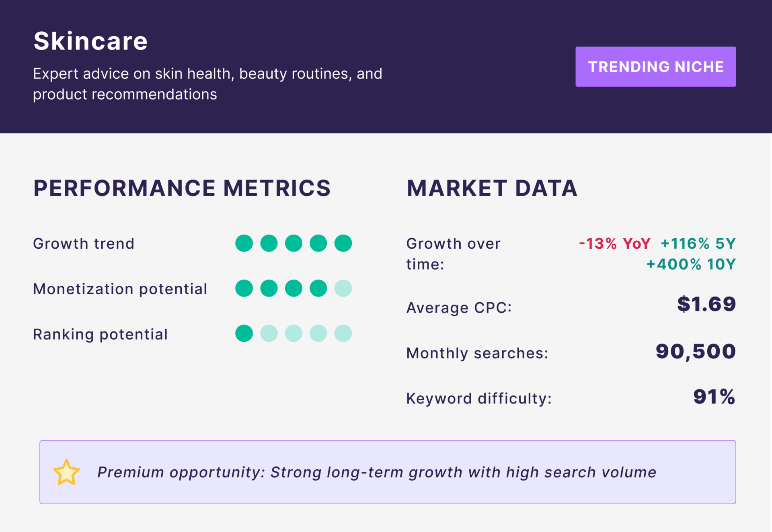Click the faded fifth Monetization potential dot
Viewport: 772px width, 532px height.
tap(343, 289)
